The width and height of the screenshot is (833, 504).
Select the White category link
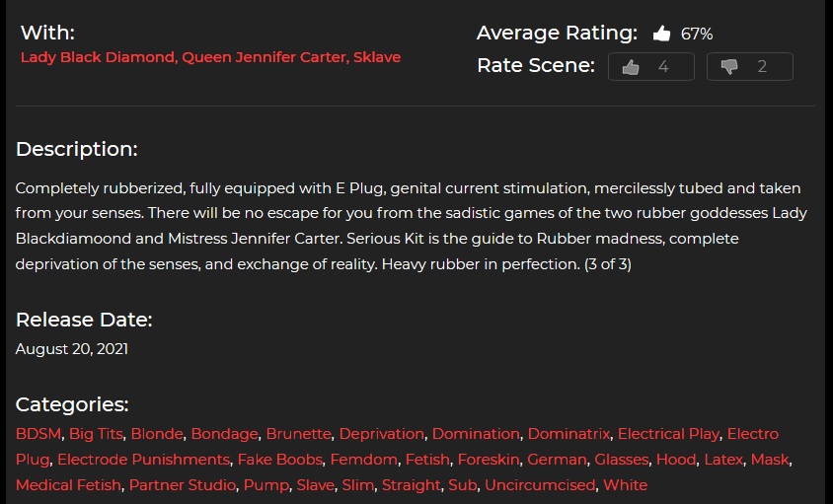click(625, 485)
